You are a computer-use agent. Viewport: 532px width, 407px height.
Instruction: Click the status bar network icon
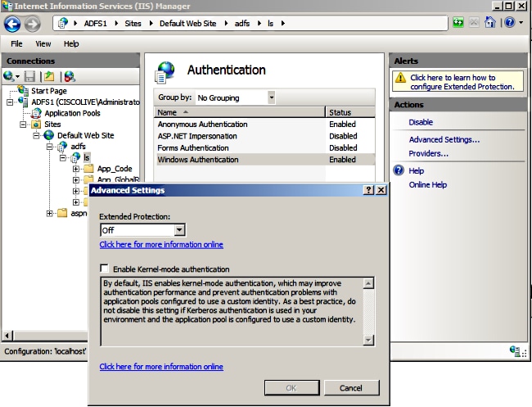(515, 350)
